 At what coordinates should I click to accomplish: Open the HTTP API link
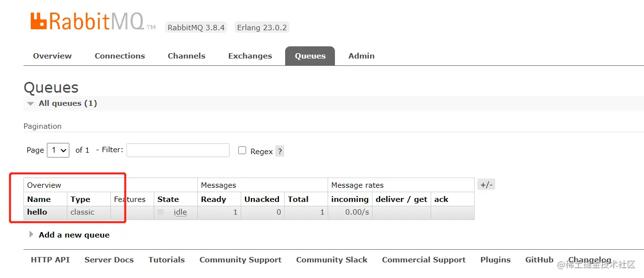[50, 259]
